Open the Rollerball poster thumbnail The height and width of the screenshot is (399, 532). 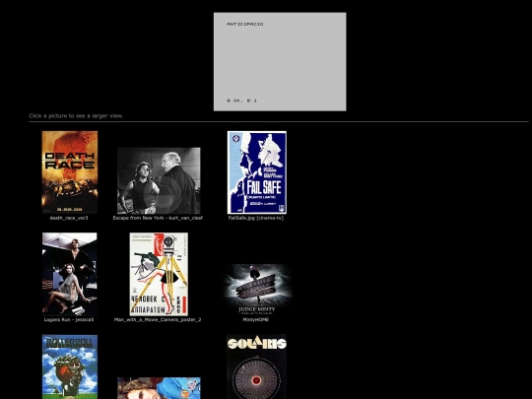click(x=70, y=366)
